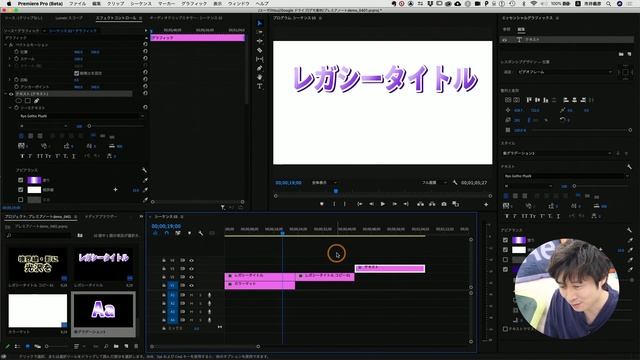Enable the unchecked third appearance checkbox in Effect Controls
Viewport: 640px width, 360px height.
tap(21, 200)
